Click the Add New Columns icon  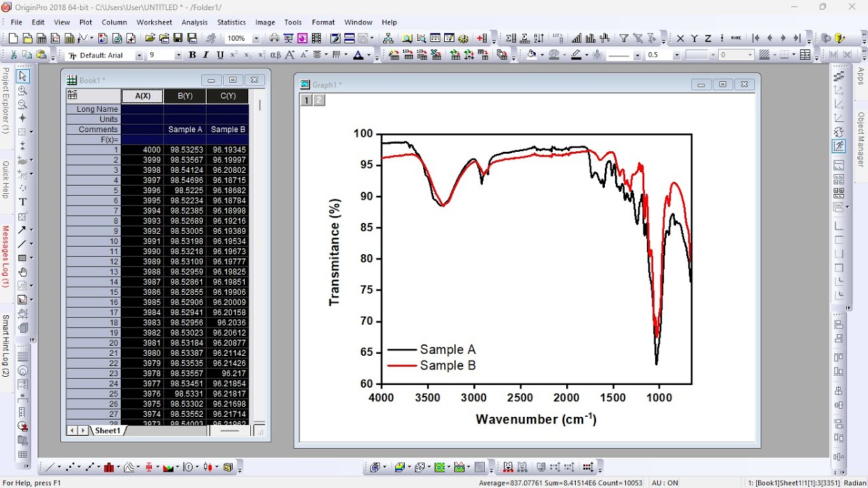click(x=482, y=39)
